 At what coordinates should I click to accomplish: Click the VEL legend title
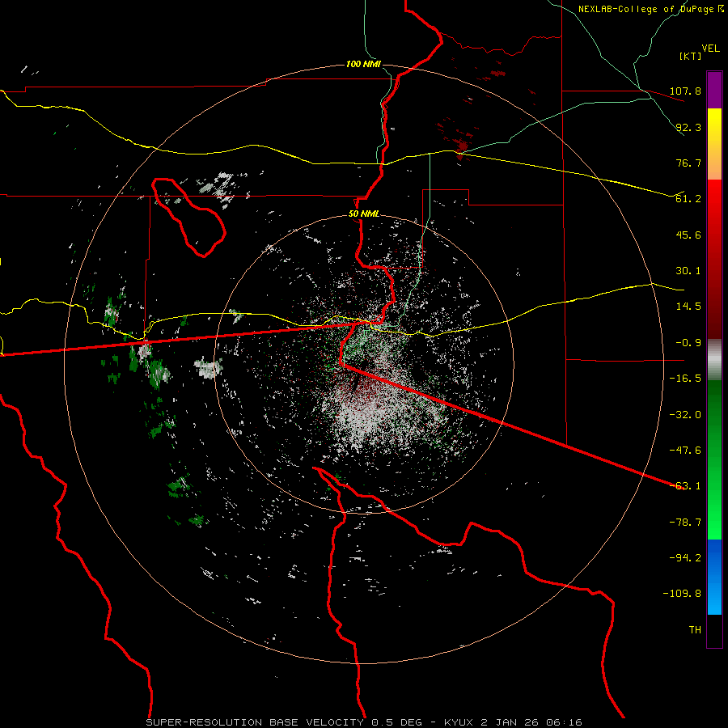[711, 49]
